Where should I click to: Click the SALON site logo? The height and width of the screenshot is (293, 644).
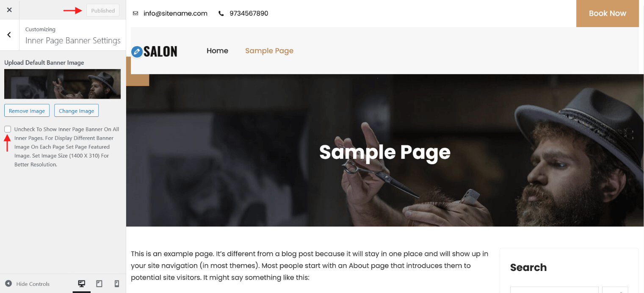coord(160,52)
